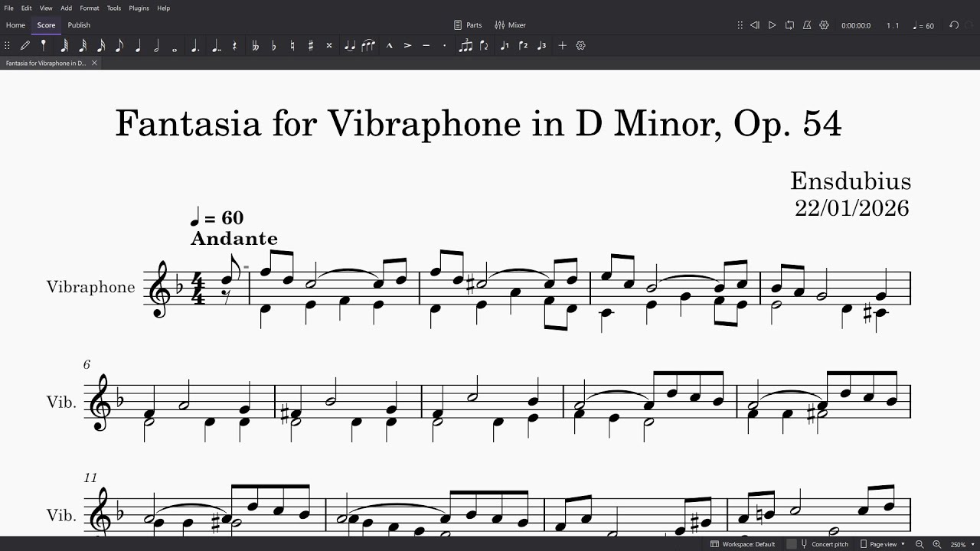Apply the natural accidental
This screenshot has width=980, height=551.
point(292,46)
